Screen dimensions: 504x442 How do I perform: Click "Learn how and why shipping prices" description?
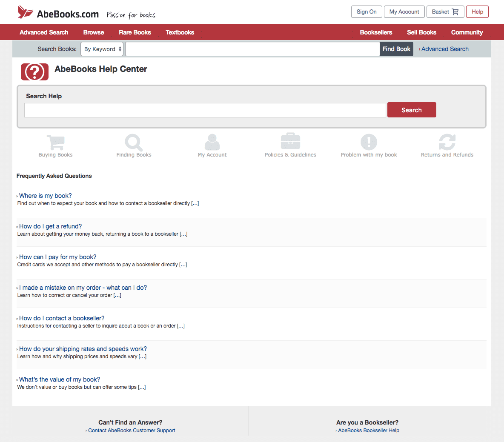(82, 356)
